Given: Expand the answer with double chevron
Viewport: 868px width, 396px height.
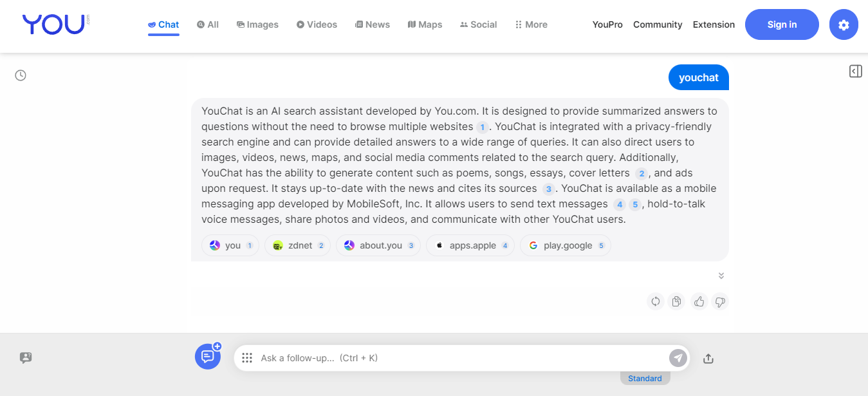Looking at the screenshot, I should [x=721, y=276].
